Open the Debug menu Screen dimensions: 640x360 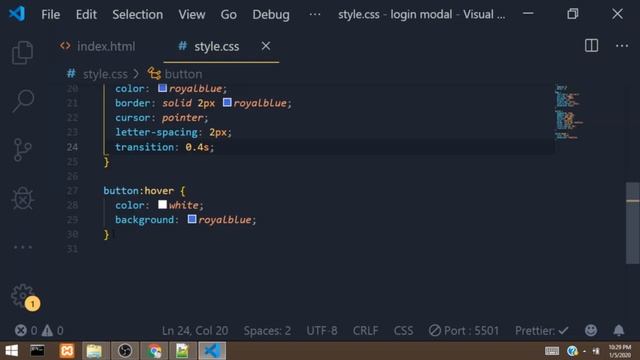(x=271, y=15)
